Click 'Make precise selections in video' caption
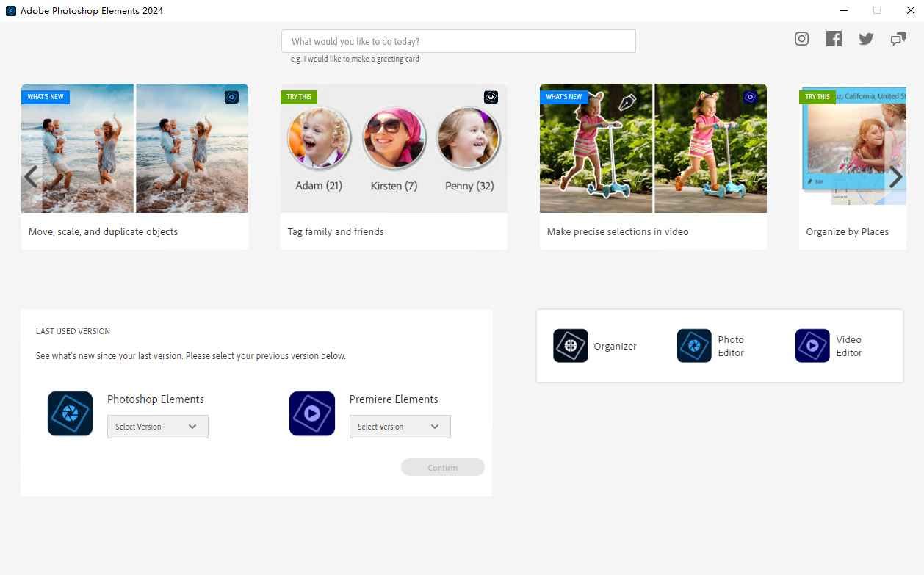 click(x=618, y=231)
